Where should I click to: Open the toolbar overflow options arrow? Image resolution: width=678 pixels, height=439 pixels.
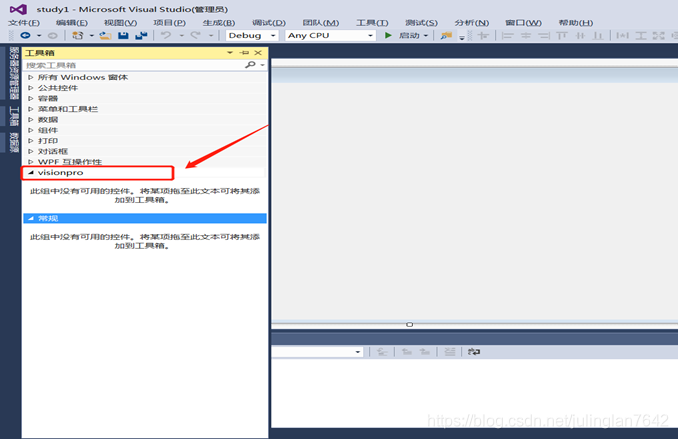click(462, 38)
